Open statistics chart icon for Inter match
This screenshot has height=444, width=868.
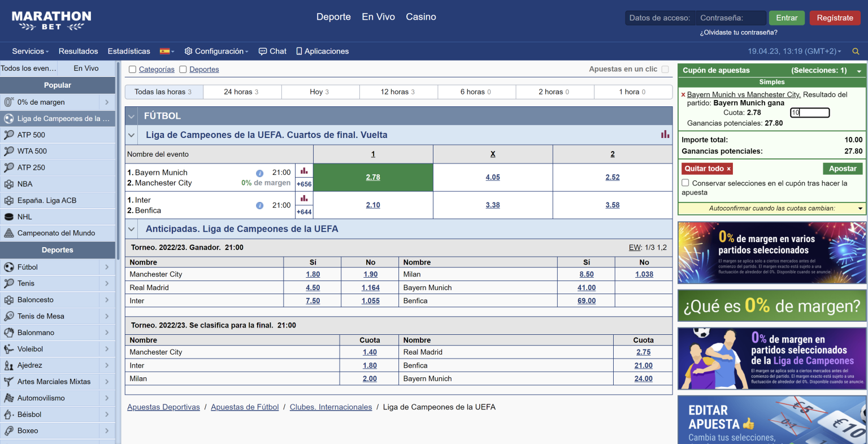pos(304,199)
